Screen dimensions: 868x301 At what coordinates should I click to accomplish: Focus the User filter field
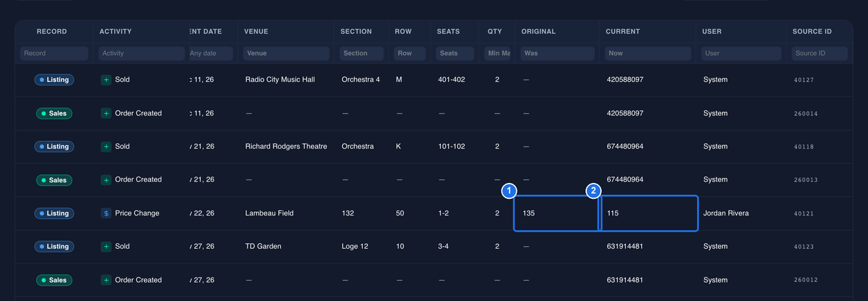click(742, 54)
